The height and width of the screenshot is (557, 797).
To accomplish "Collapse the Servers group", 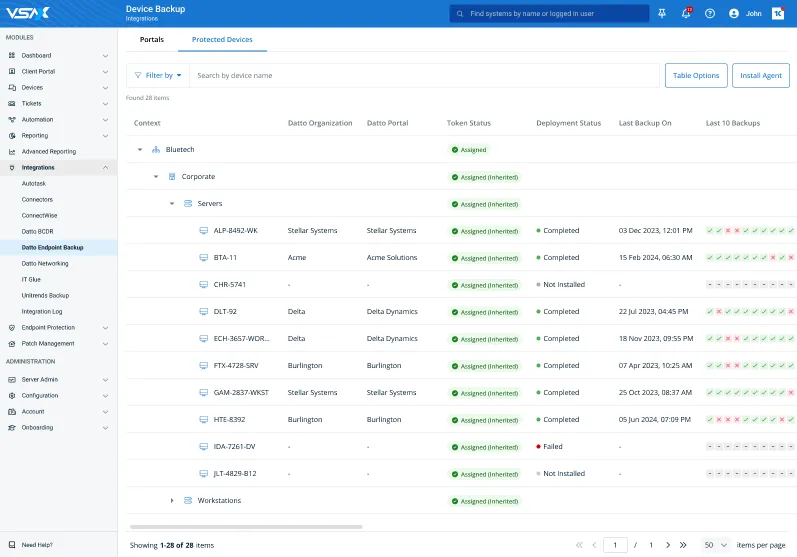I will (x=172, y=204).
